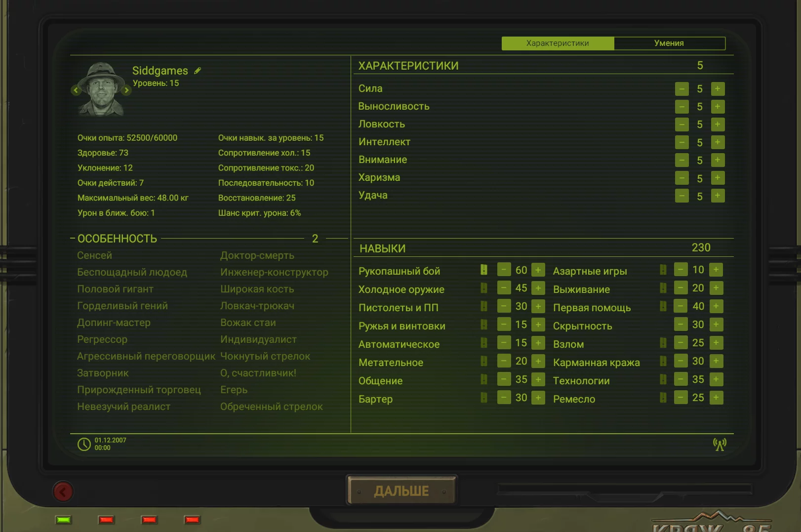Image resolution: width=801 pixels, height=532 pixels.
Task: Choose trait Прирожденный торговец
Action: click(x=139, y=390)
